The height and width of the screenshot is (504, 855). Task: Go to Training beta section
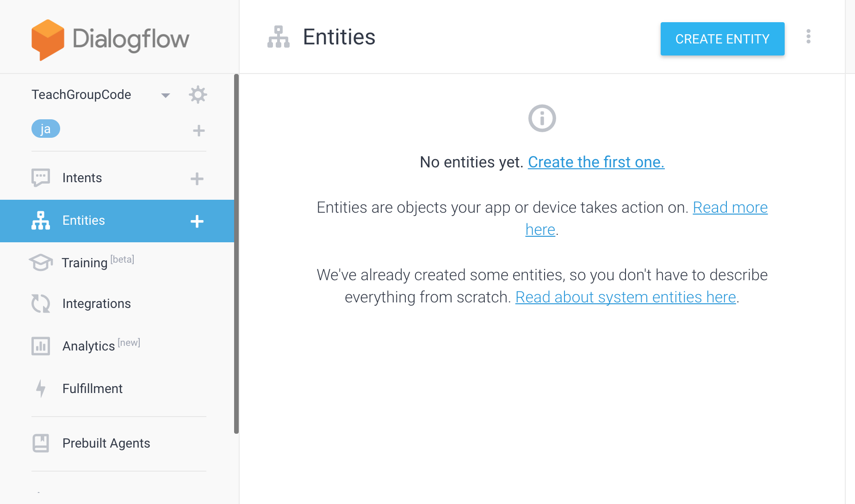85,263
